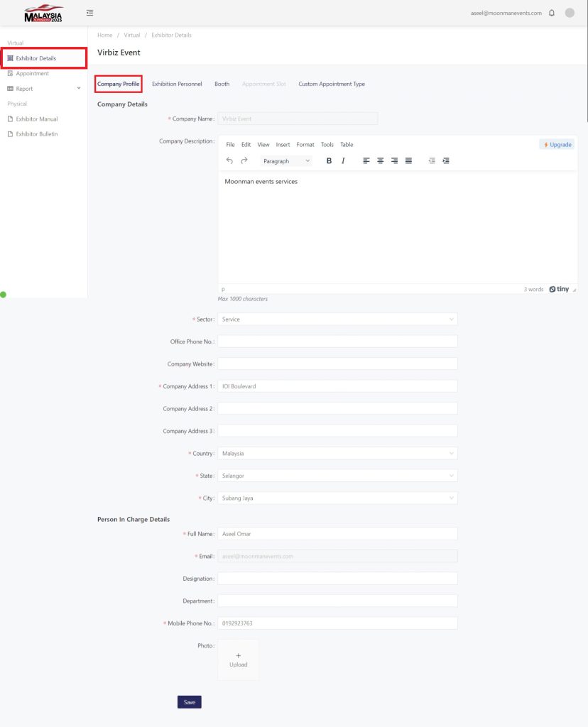Image resolution: width=588 pixels, height=727 pixels.
Task: Toggle italic formatting in the description editor
Action: coord(343,160)
